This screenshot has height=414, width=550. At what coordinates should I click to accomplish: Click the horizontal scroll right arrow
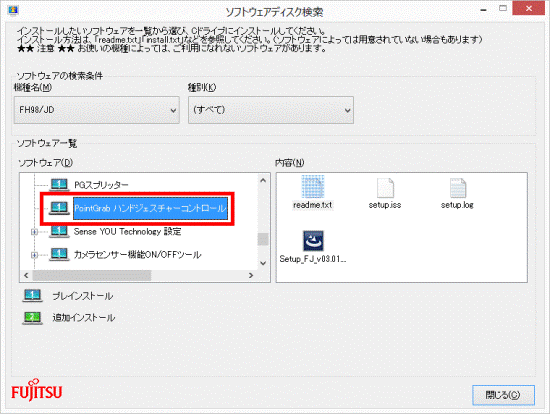click(x=251, y=275)
